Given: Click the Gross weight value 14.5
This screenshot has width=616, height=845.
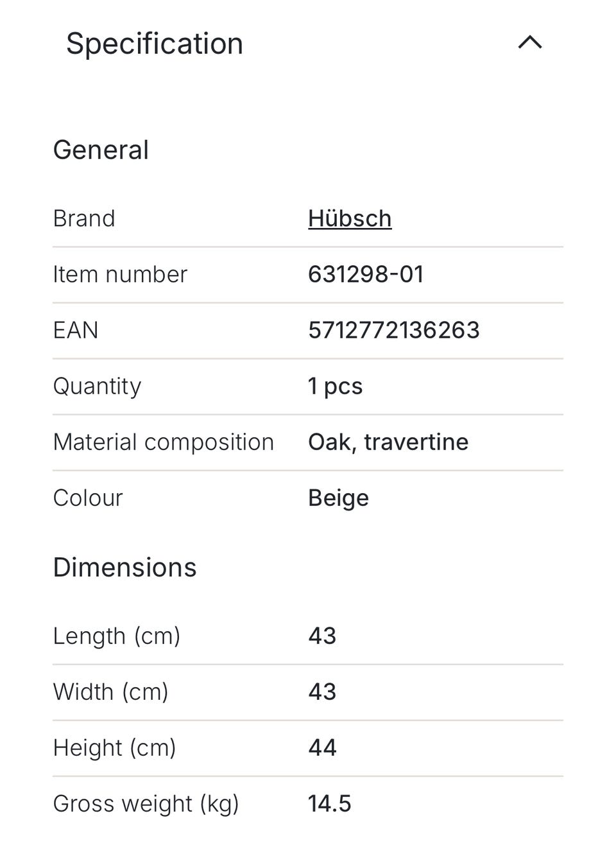Looking at the screenshot, I should (x=330, y=803).
